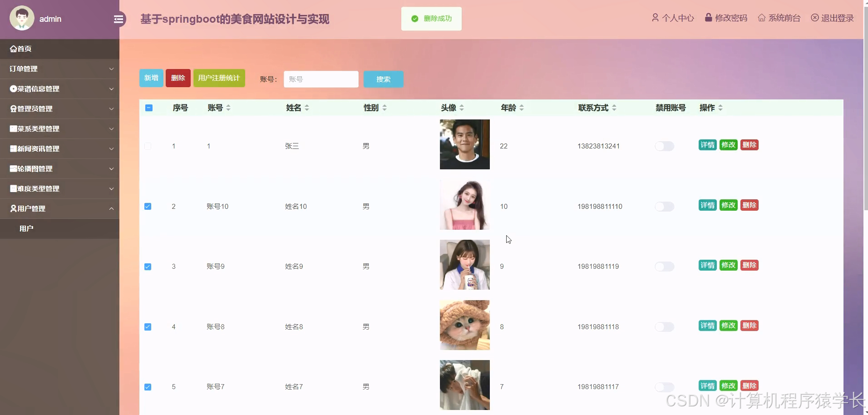Click the hamburger menu toggle icon
The width and height of the screenshot is (868, 415).
[119, 19]
